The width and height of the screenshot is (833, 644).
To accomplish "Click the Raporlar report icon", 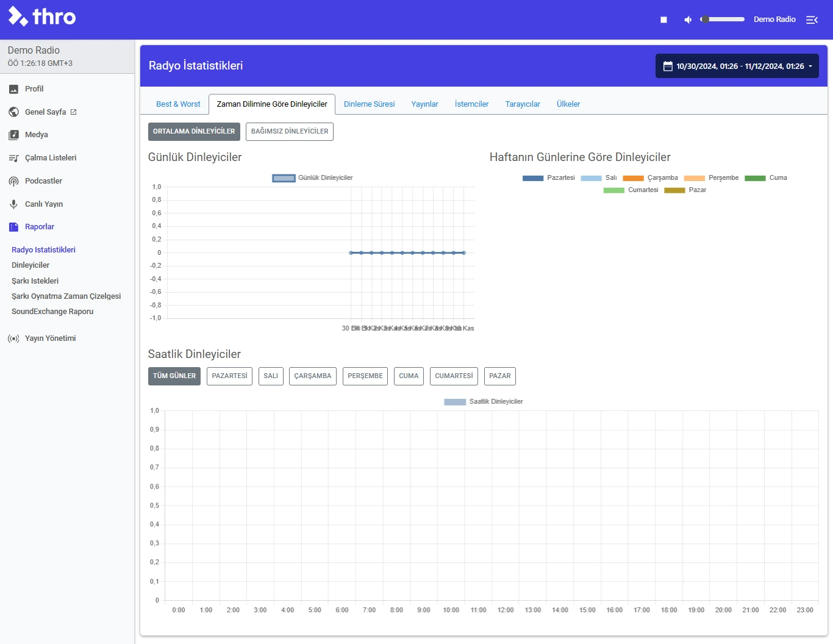I will tap(13, 227).
